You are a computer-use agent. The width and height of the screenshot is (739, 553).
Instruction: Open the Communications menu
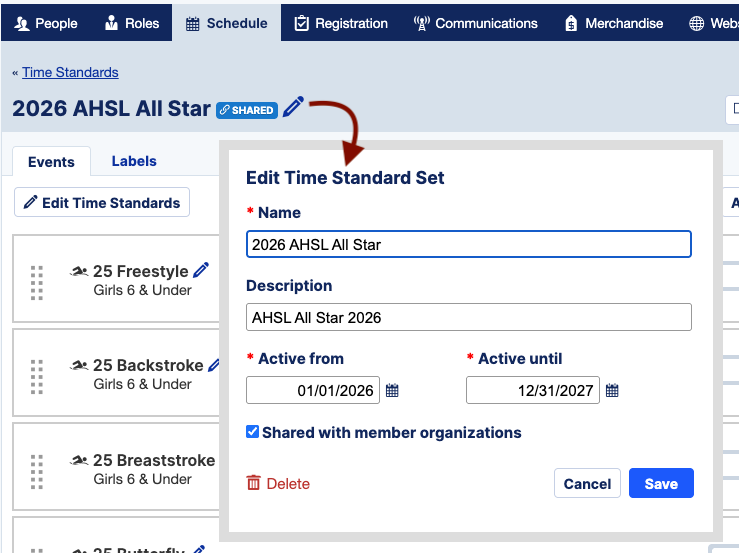(475, 23)
